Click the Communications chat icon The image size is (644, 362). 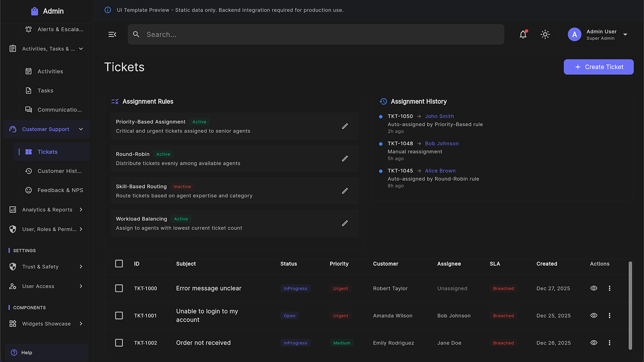29,110
